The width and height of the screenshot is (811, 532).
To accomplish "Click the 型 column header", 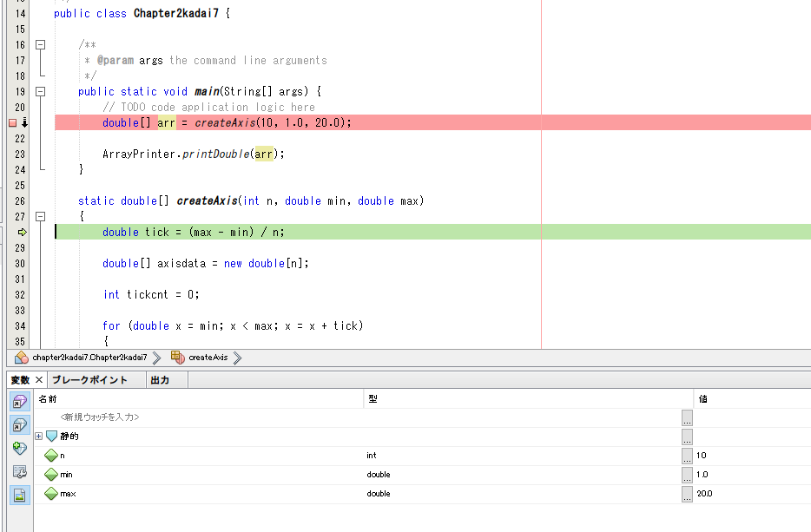I will pos(529,398).
